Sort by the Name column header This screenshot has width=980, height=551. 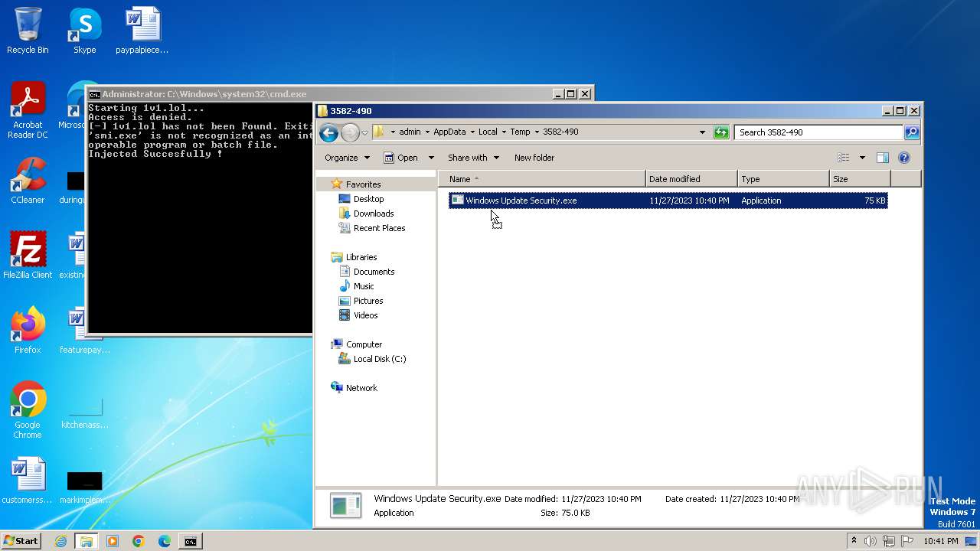[x=542, y=179]
